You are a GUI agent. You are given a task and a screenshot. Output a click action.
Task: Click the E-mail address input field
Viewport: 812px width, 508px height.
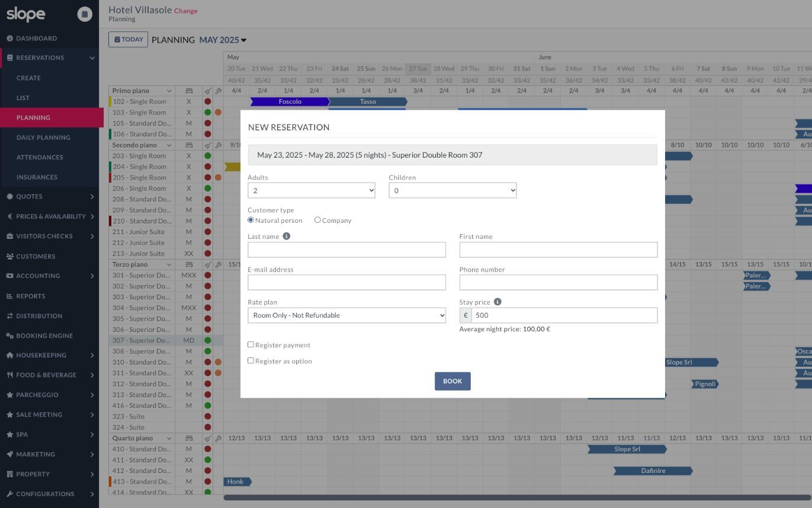[x=346, y=282]
